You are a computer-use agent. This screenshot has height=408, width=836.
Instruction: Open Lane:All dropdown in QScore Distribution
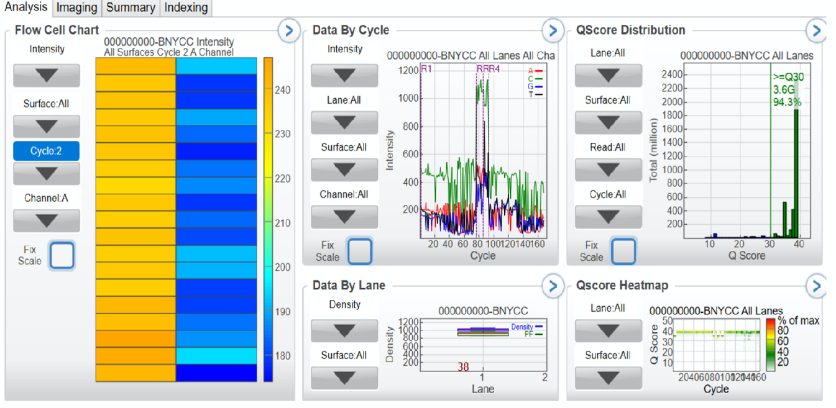tap(608, 75)
